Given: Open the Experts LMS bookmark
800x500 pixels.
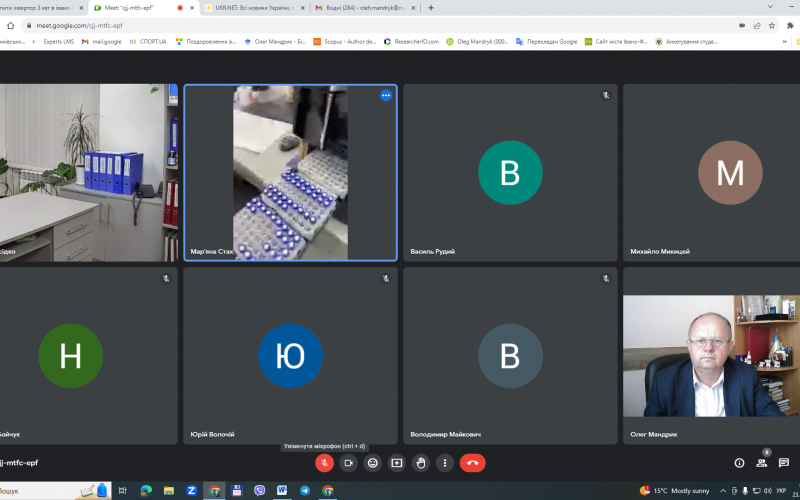Looking at the screenshot, I should [54, 42].
